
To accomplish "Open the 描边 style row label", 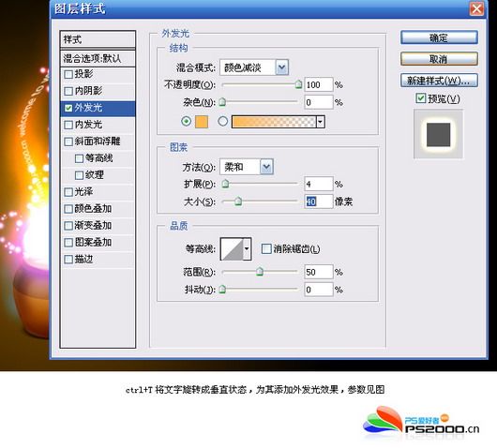I will click(x=83, y=260).
